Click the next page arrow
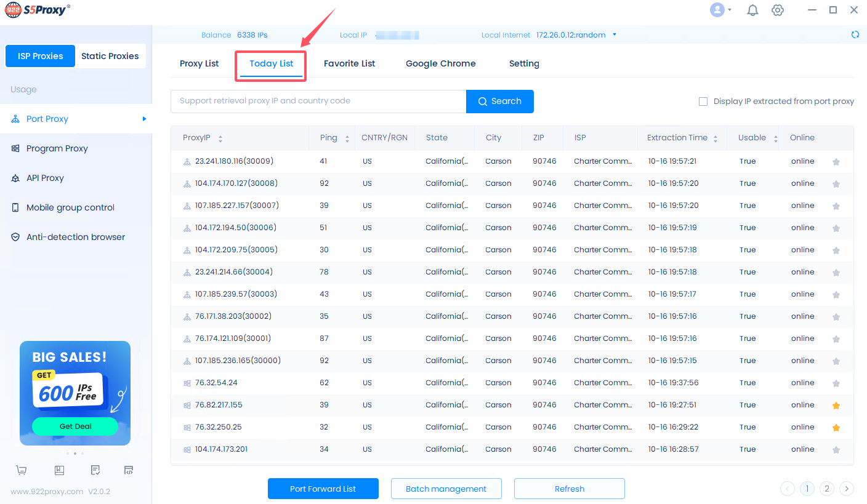The height and width of the screenshot is (504, 867). tap(847, 489)
